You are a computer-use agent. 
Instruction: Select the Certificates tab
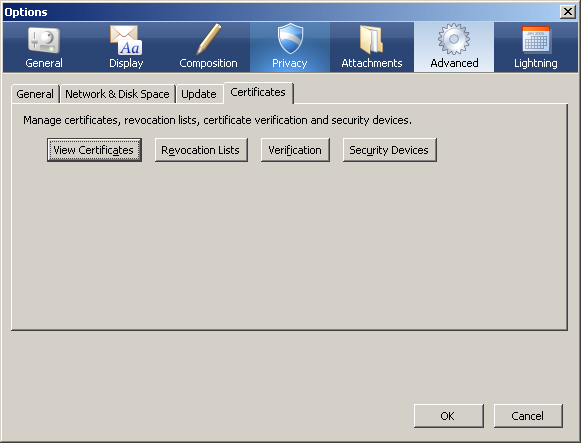pyautogui.click(x=258, y=92)
